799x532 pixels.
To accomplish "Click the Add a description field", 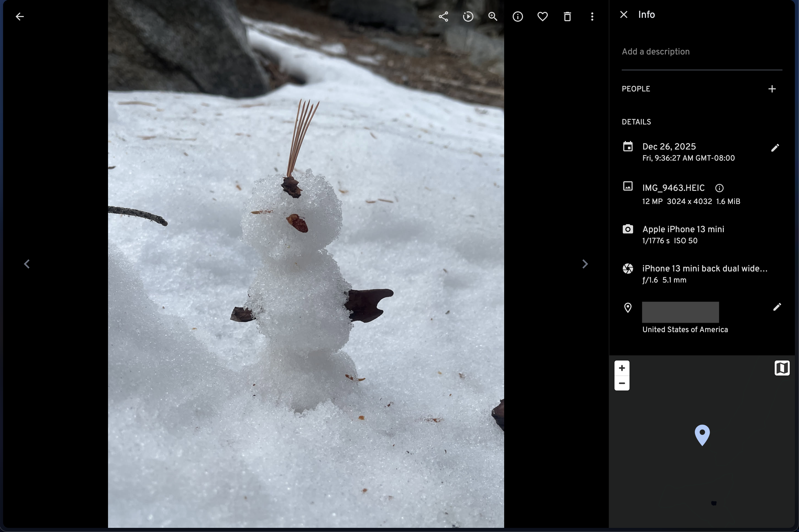I will click(702, 52).
